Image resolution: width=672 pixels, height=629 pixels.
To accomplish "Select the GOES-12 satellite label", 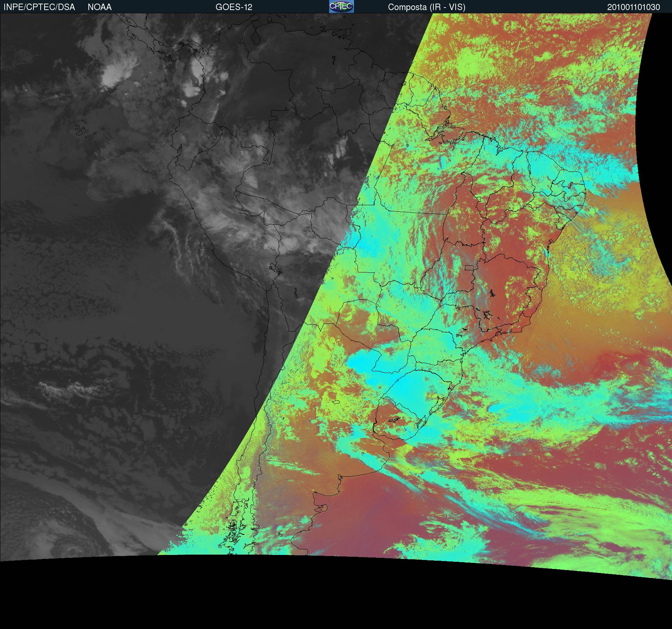I will (x=234, y=7).
